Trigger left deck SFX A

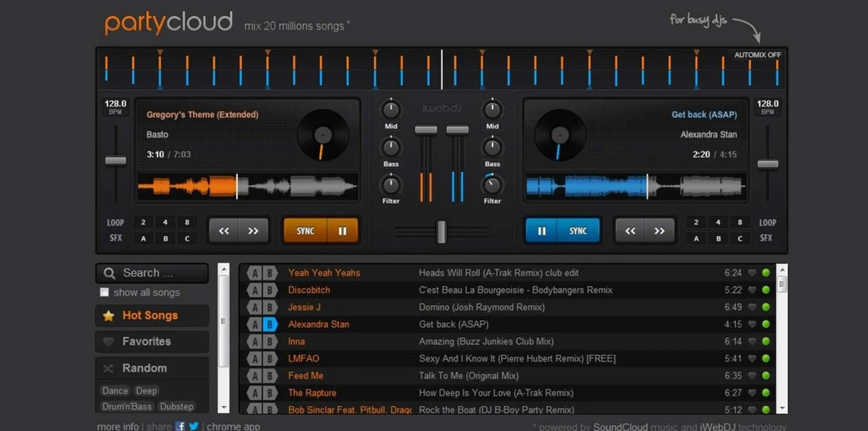143,238
